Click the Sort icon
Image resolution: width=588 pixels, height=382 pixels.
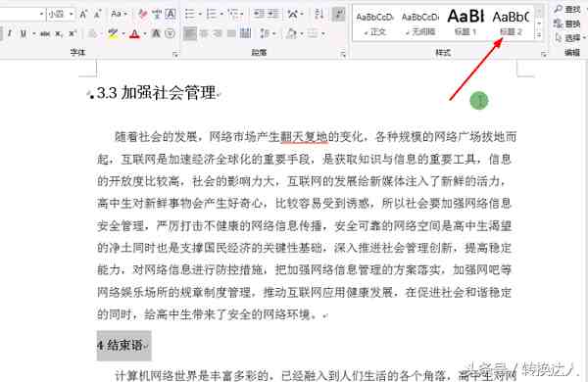click(x=319, y=15)
